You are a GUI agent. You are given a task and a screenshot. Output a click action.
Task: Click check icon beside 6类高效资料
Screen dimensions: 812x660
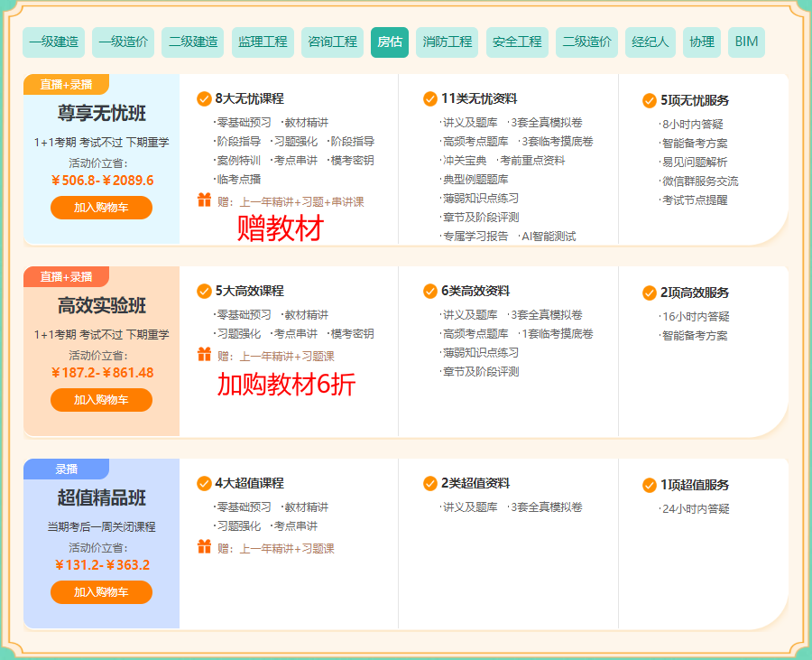pos(430,291)
